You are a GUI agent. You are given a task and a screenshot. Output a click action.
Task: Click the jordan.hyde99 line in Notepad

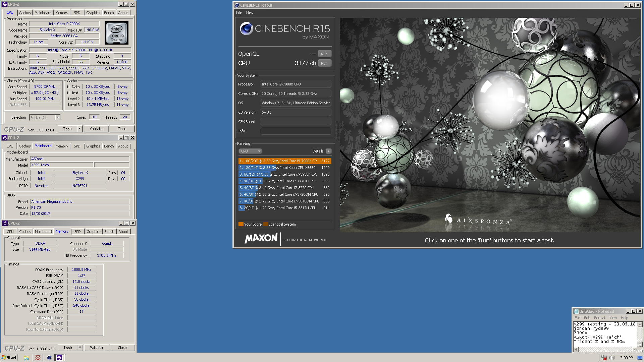[591, 328]
